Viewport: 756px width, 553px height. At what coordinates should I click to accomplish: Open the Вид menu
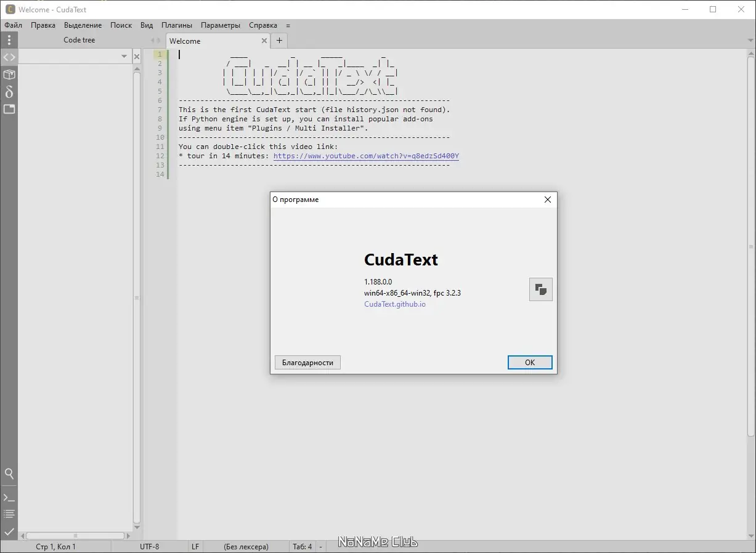(147, 25)
